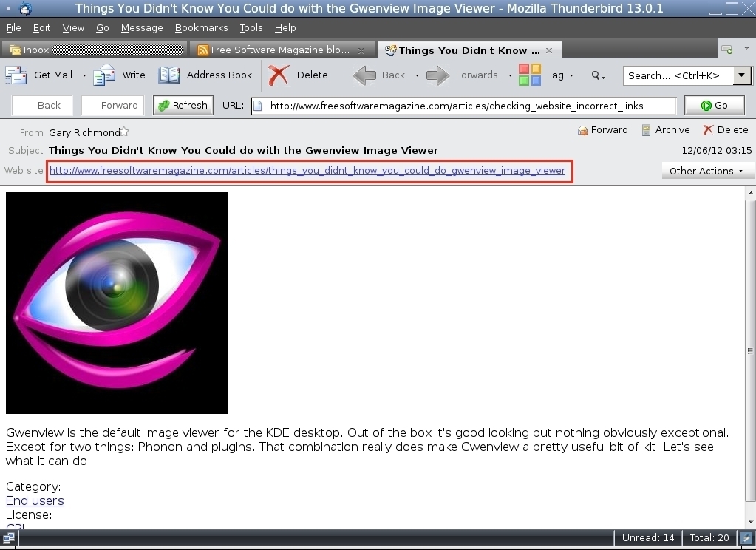Open the File menu
756x550 pixels.
point(13,28)
